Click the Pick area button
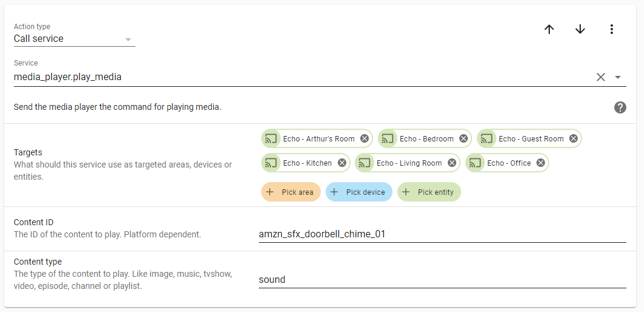The width and height of the screenshot is (644, 312). 291,192
